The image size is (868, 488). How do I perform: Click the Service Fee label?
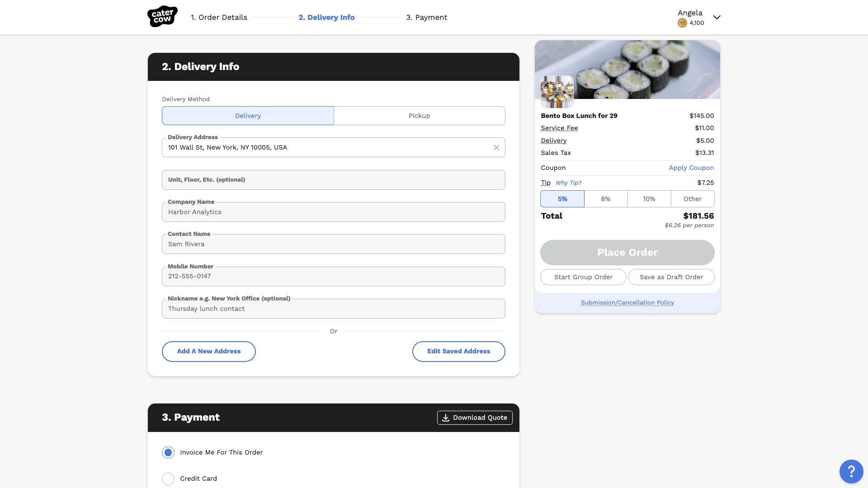559,128
